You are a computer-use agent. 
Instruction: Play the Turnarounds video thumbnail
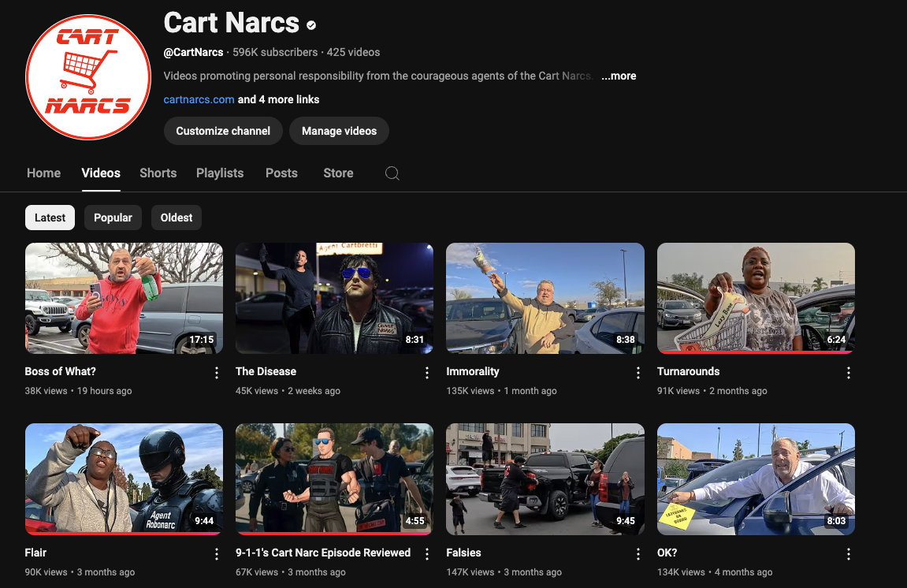(756, 298)
